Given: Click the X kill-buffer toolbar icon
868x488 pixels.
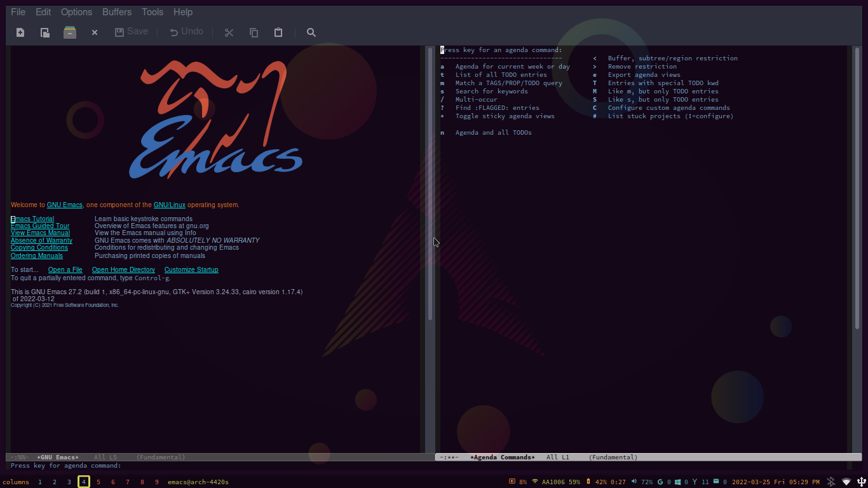Looking at the screenshot, I should point(95,32).
